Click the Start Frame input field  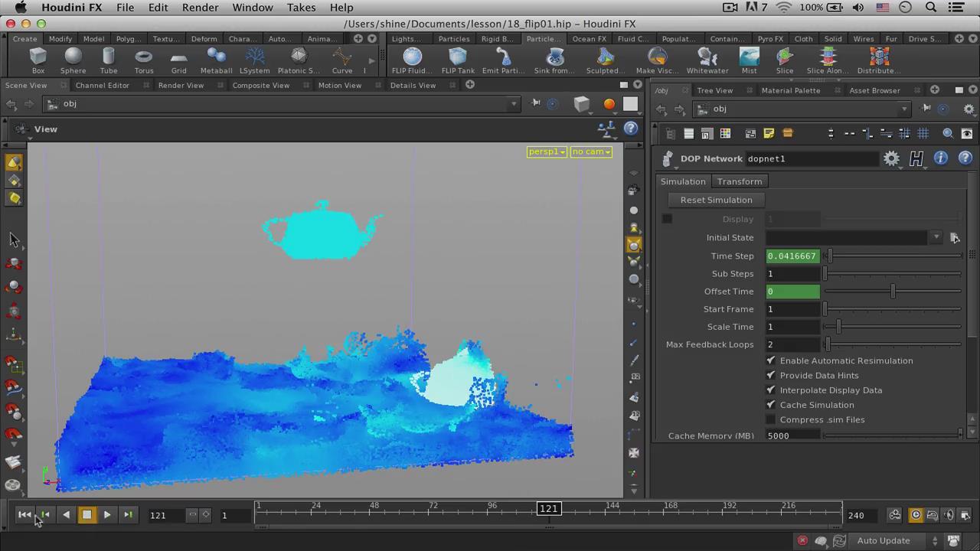793,309
